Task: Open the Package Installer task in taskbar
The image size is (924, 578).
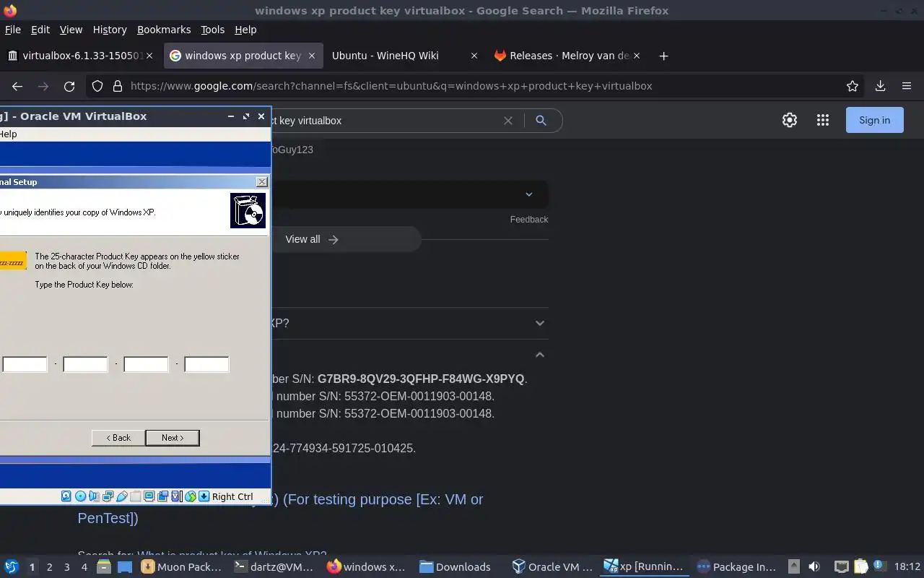Action: coord(737,567)
